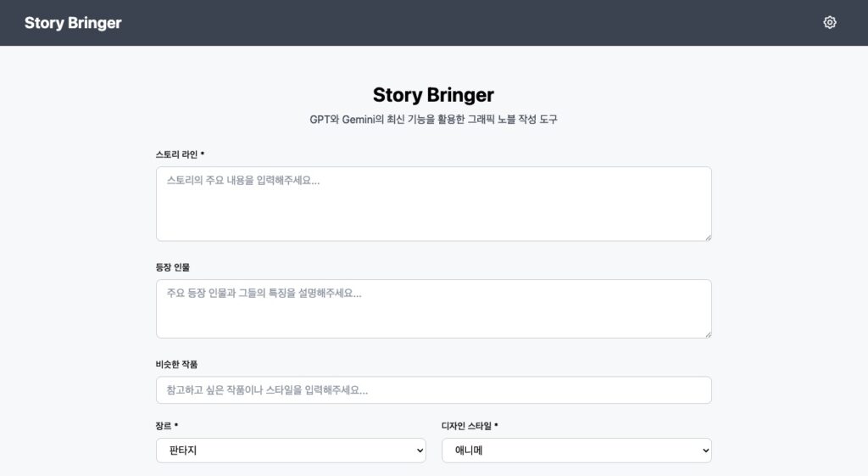The height and width of the screenshot is (476, 868).
Task: Click the large Story Bringer page heading
Action: click(x=433, y=95)
